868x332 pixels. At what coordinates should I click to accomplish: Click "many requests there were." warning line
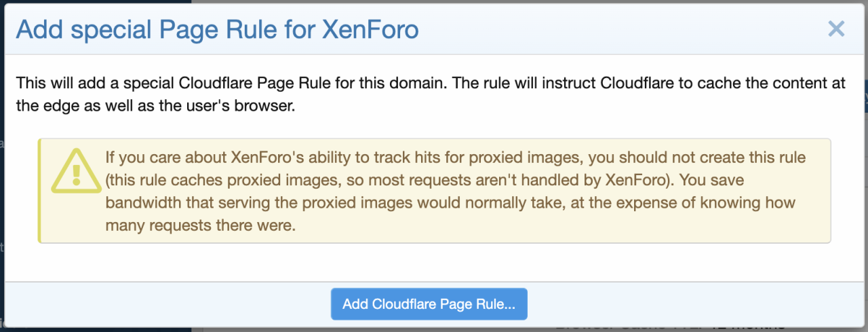200,225
